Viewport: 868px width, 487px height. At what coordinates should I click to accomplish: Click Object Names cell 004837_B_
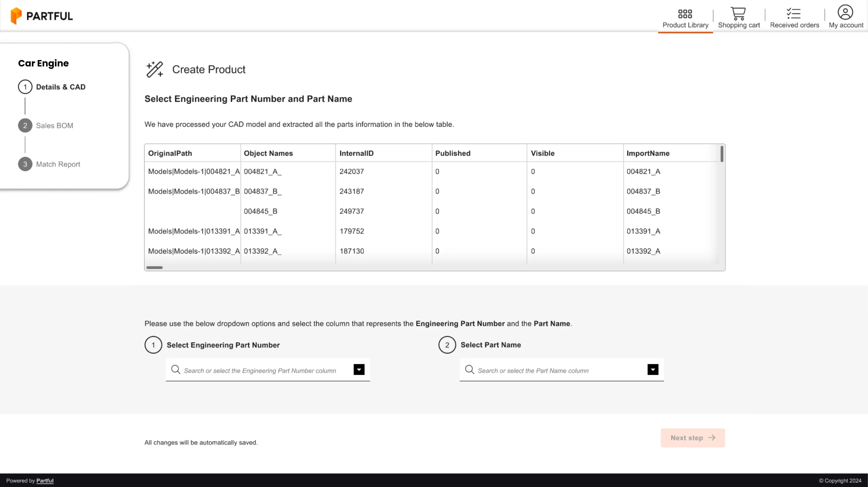pos(262,191)
